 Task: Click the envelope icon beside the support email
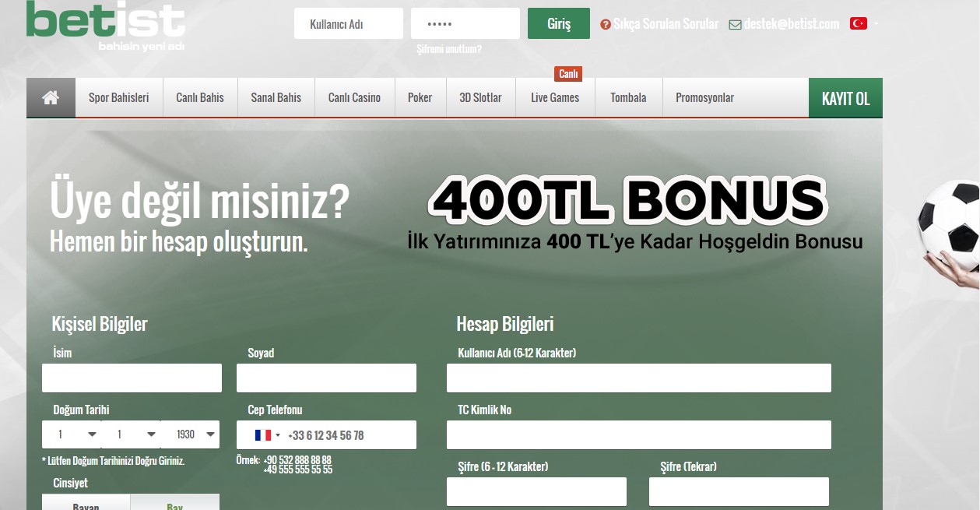(x=735, y=25)
